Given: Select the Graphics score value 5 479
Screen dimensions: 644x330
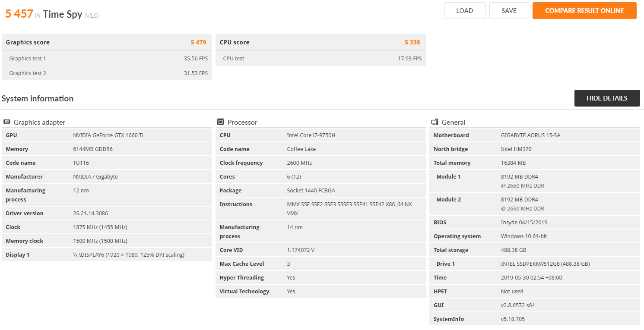Looking at the screenshot, I should click(198, 42).
